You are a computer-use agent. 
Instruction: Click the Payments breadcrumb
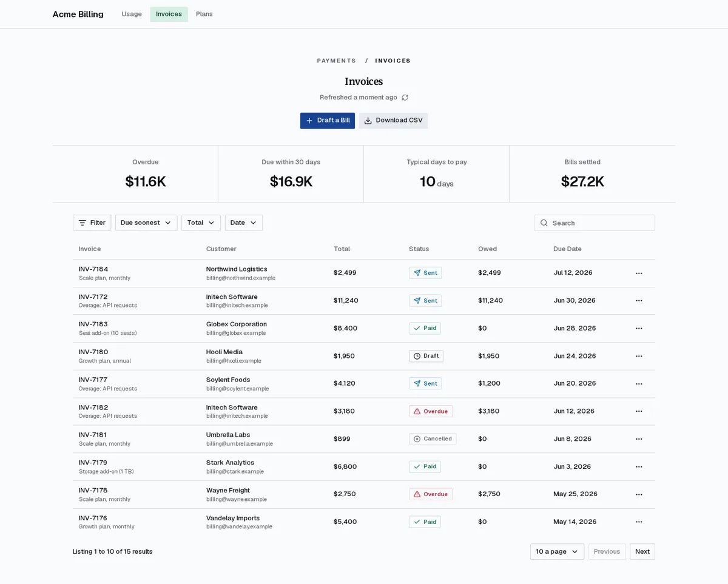pos(336,61)
